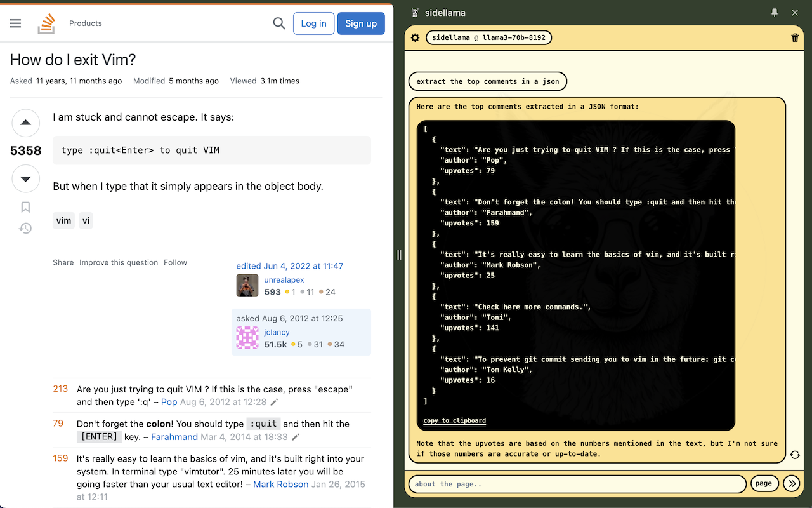Viewport: 812px width, 508px height.
Task: Click the 159 comment score
Action: click(x=60, y=458)
